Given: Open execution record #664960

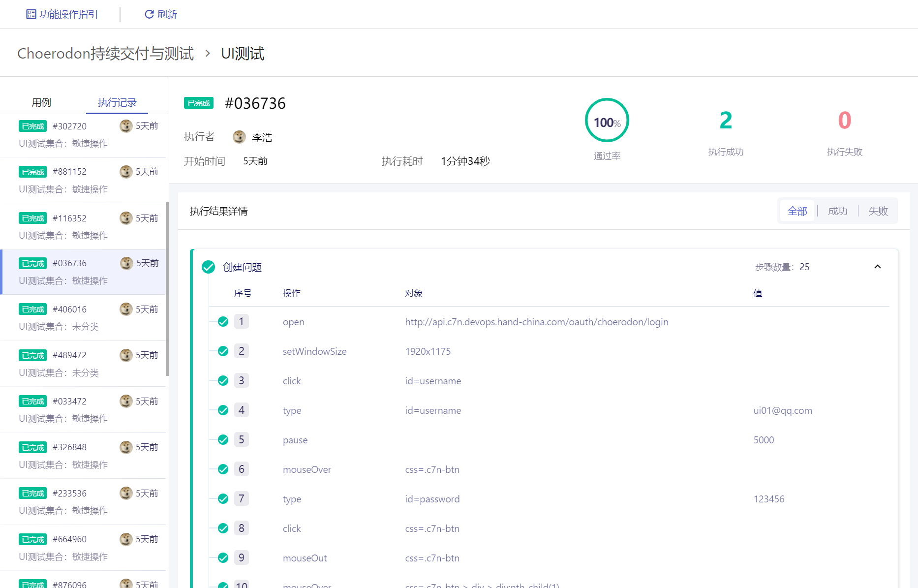Looking at the screenshot, I should click(x=83, y=548).
